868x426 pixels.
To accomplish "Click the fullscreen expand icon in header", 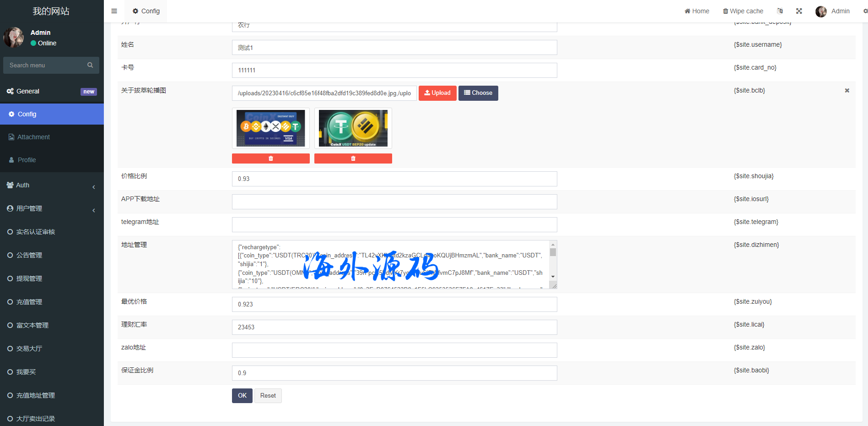I will pos(799,11).
